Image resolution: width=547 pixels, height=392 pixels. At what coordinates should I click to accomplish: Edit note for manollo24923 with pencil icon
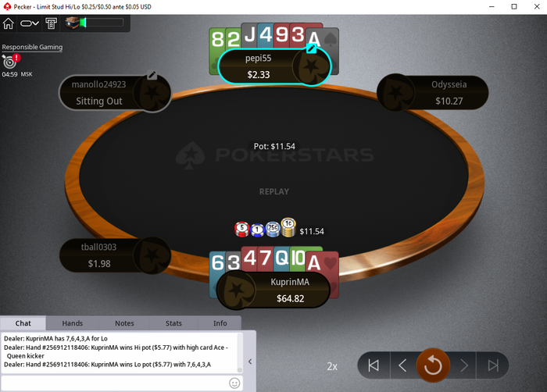point(152,75)
